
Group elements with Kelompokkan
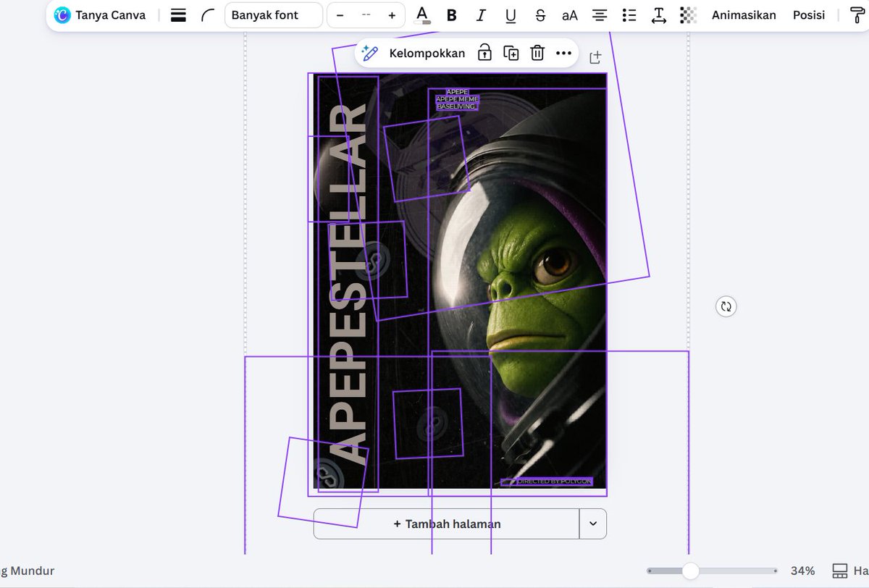pos(427,53)
